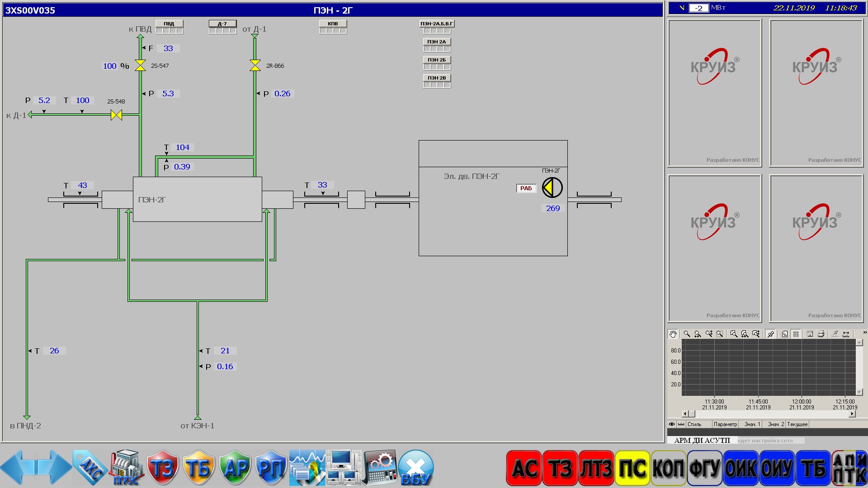Screen dimensions: 868x488
Task: Click the -2 МВт power value field
Action: tap(698, 8)
